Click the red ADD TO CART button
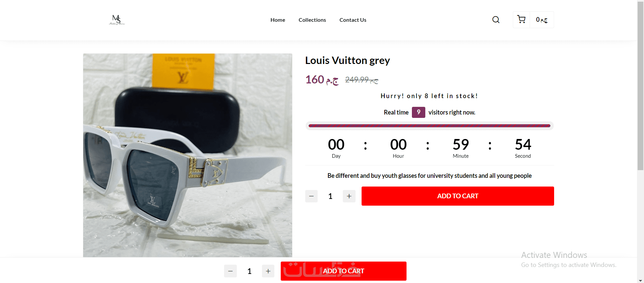The width and height of the screenshot is (644, 283). click(x=458, y=196)
